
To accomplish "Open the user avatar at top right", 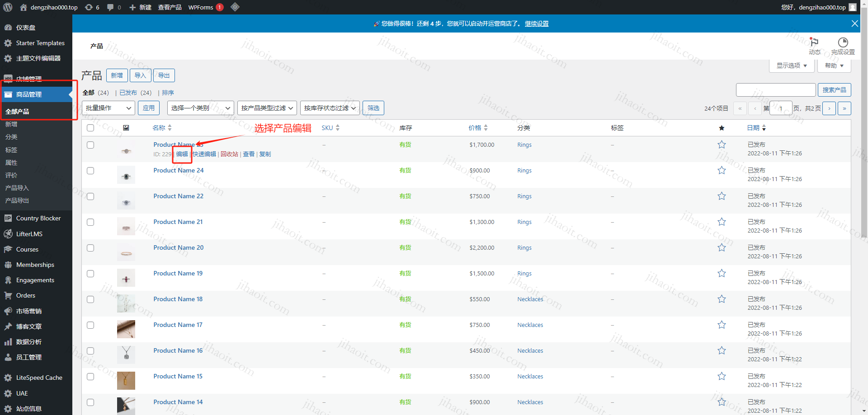I will [853, 7].
